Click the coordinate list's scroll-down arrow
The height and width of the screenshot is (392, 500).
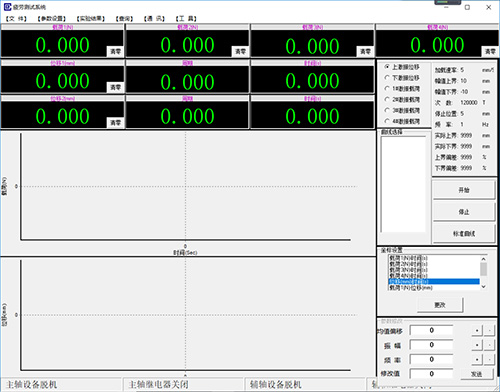tap(484, 287)
